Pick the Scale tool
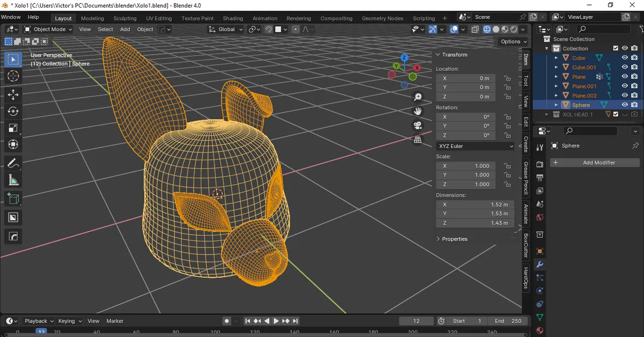This screenshot has height=337, width=644. coord(14,128)
